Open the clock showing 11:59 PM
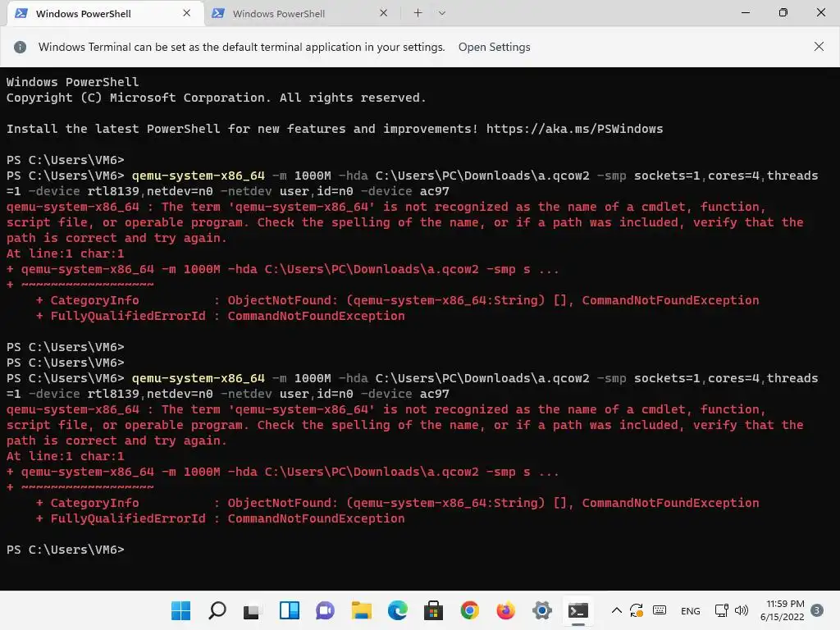The height and width of the screenshot is (630, 840). (782, 610)
